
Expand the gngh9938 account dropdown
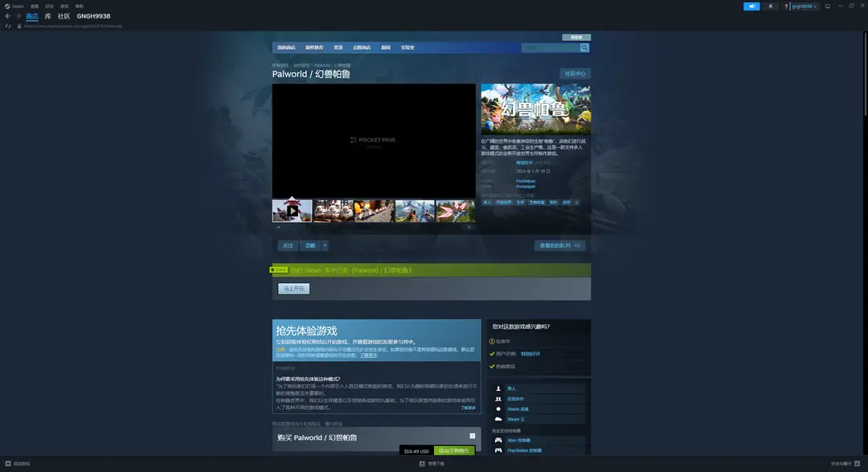pyautogui.click(x=805, y=6)
